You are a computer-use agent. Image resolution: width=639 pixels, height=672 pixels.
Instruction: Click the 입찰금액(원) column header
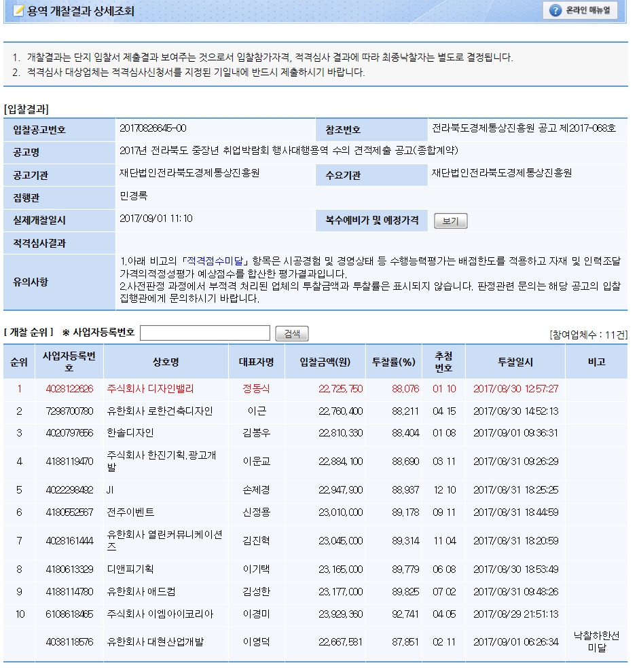[x=325, y=362]
